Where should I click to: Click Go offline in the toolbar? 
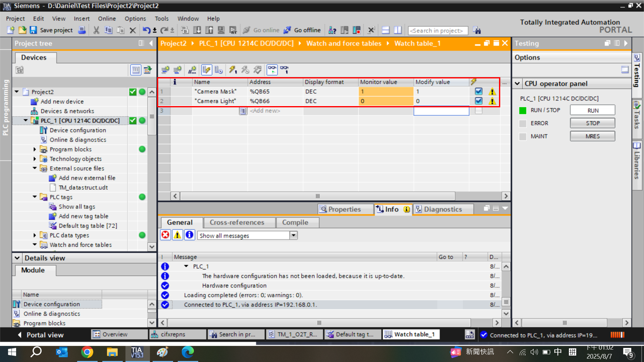click(302, 30)
